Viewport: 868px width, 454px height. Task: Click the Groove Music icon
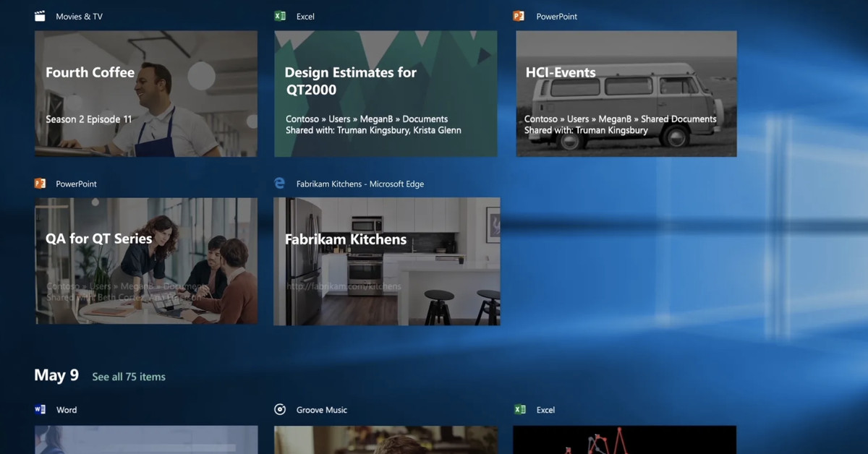coord(280,409)
